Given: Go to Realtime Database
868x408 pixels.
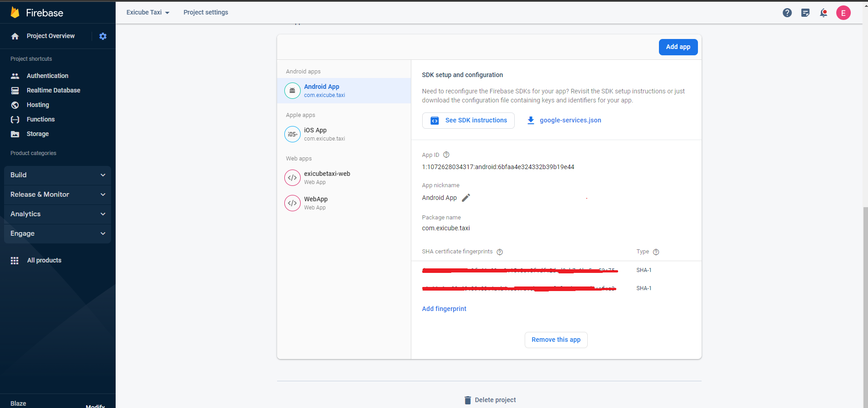Looking at the screenshot, I should [53, 90].
